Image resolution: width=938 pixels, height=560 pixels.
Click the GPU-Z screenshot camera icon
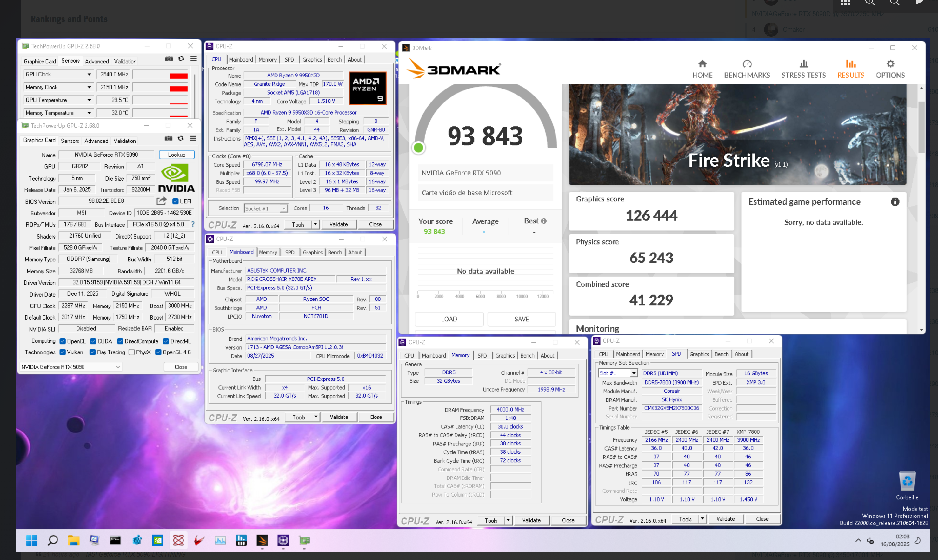(168, 138)
